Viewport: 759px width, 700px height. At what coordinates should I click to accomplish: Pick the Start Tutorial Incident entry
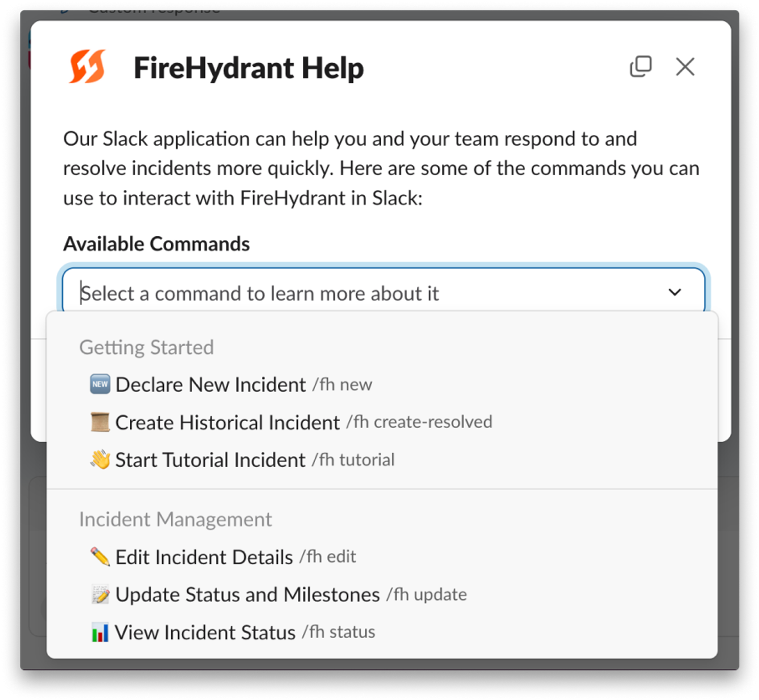tap(382, 460)
